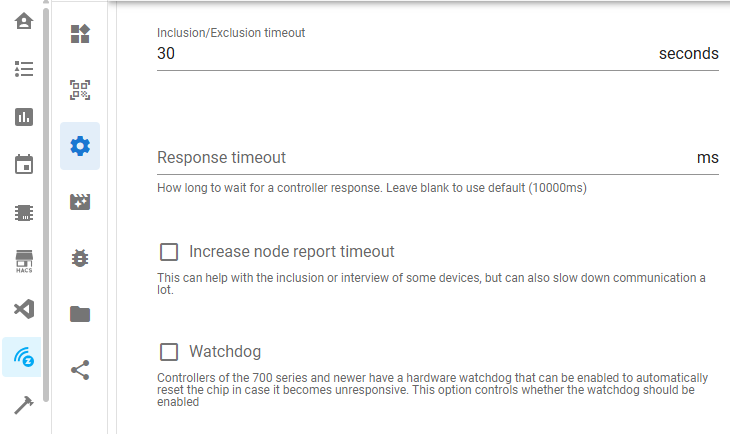Enable Increase node report timeout checkbox
The image size is (730, 434).
(x=170, y=252)
